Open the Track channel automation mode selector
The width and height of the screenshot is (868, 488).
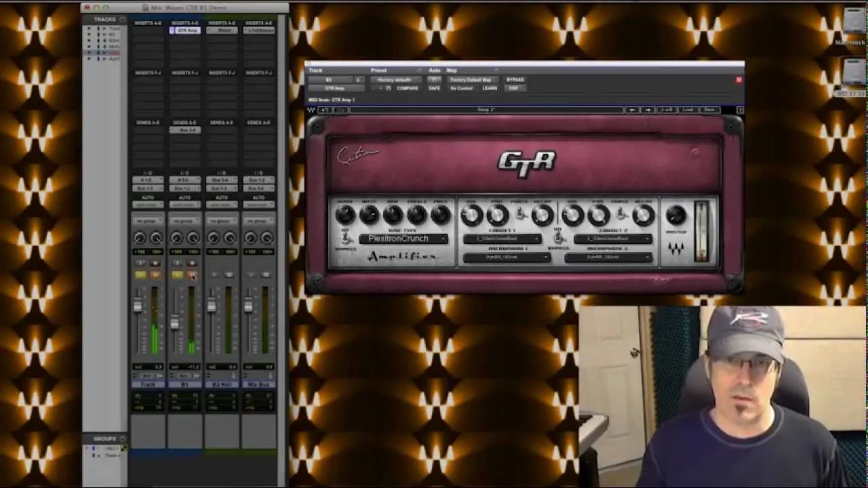[x=147, y=205]
